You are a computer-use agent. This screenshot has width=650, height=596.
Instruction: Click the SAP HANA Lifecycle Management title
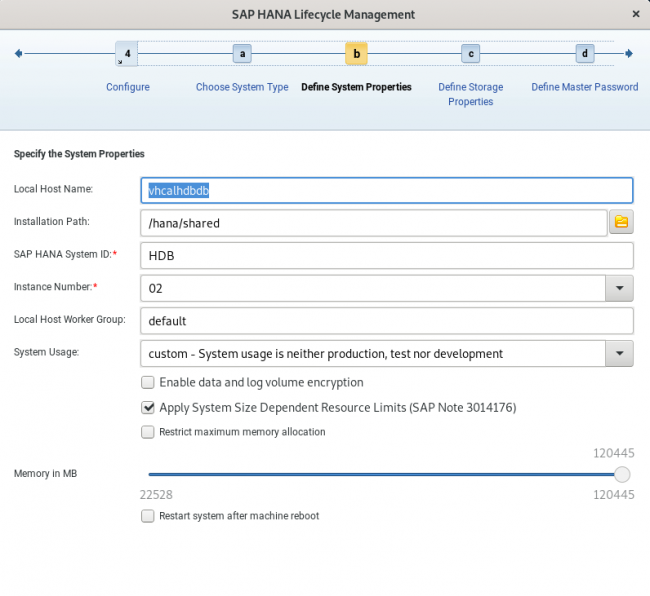323,15
